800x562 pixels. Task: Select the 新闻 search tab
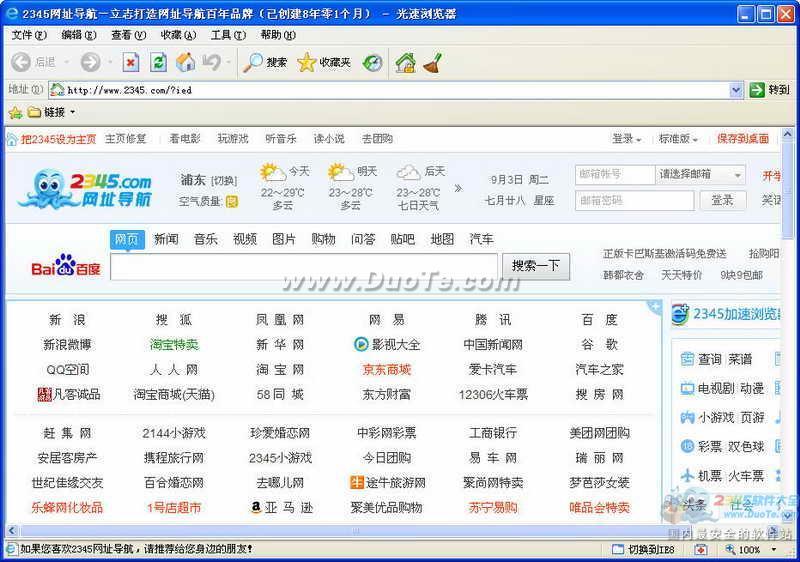[166, 239]
